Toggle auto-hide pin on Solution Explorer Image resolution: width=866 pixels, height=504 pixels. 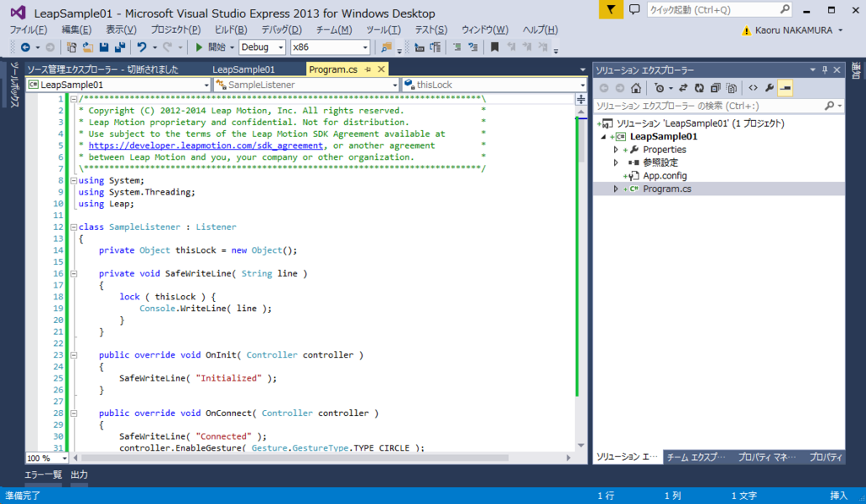click(825, 70)
